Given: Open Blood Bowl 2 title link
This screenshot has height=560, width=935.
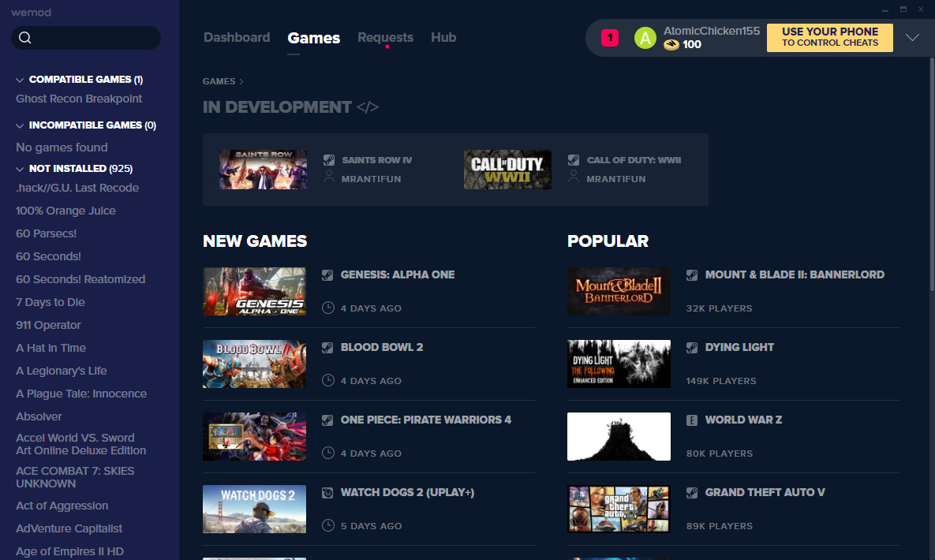Looking at the screenshot, I should (x=382, y=348).
